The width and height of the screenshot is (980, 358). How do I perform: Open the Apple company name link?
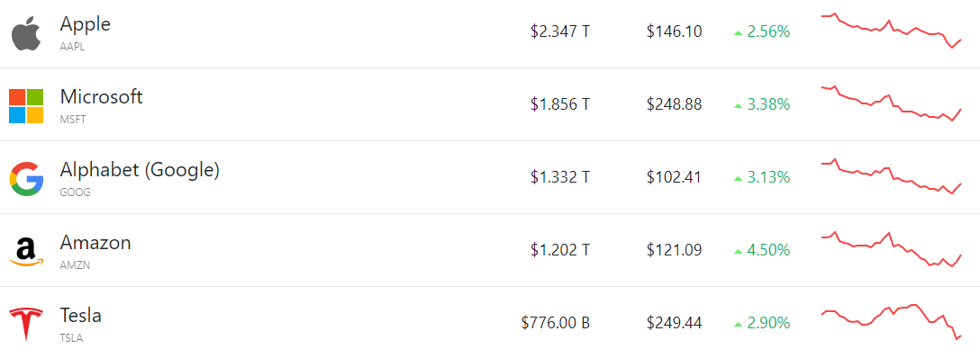click(85, 23)
